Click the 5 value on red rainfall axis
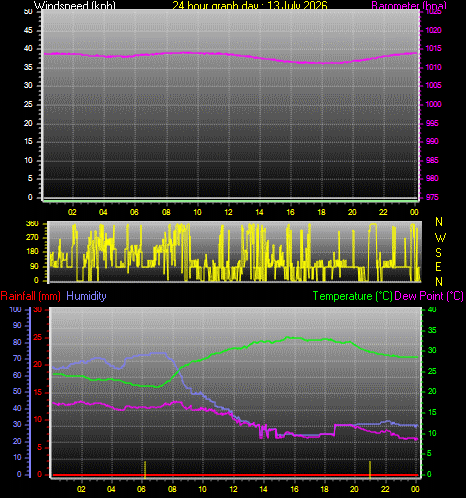Viewport: 466px width, 498px height. click(40, 447)
